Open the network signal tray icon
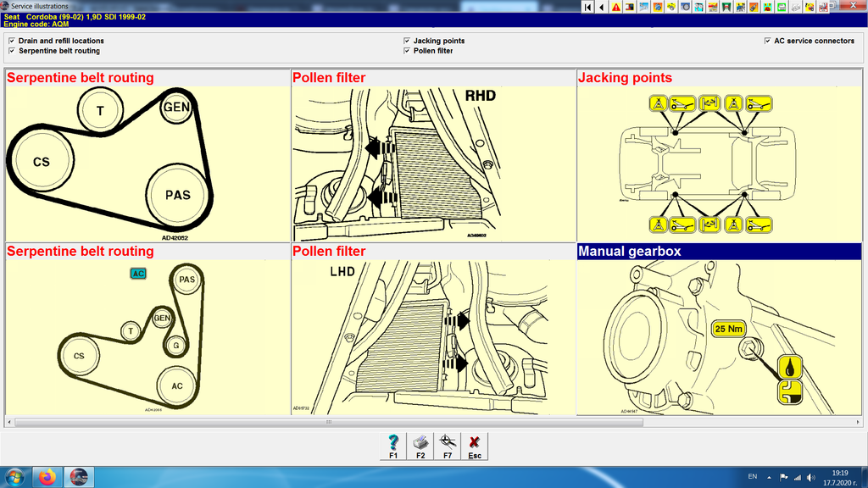Image resolution: width=868 pixels, height=488 pixels. [797, 477]
